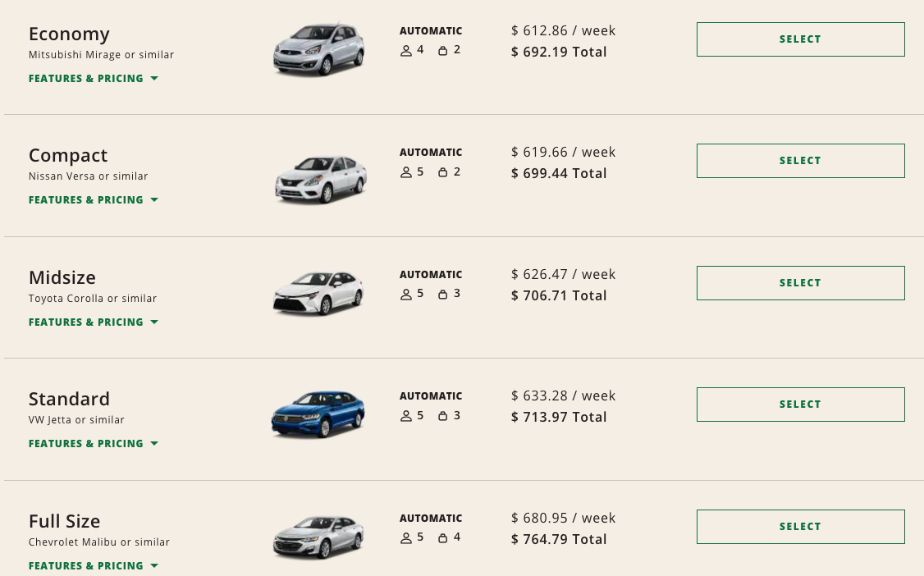The image size is (924, 576).
Task: Expand Full Size Features & Pricing
Action: coord(93,565)
